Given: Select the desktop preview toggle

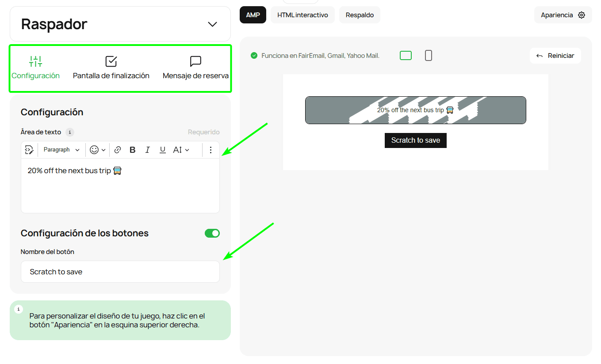Looking at the screenshot, I should 406,55.
